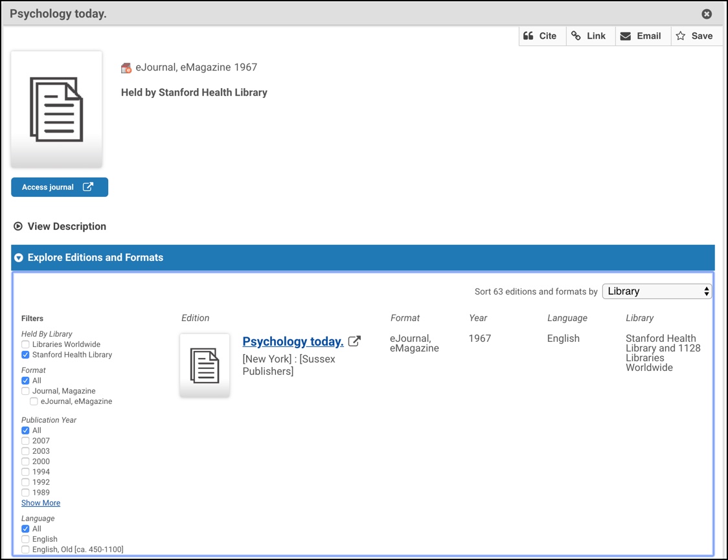Close the Psychology today panel
The image size is (728, 560).
coord(707,14)
